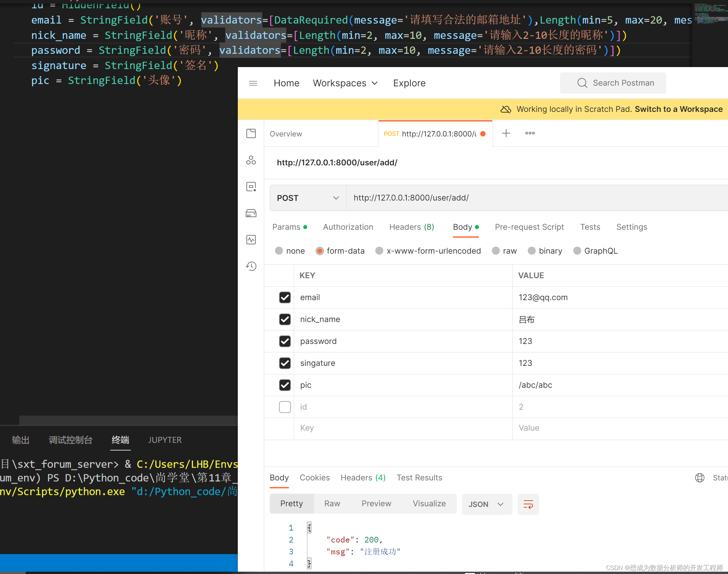This screenshot has width=728, height=574.
Task: Click Switch to a Workspace button
Action: tap(680, 108)
